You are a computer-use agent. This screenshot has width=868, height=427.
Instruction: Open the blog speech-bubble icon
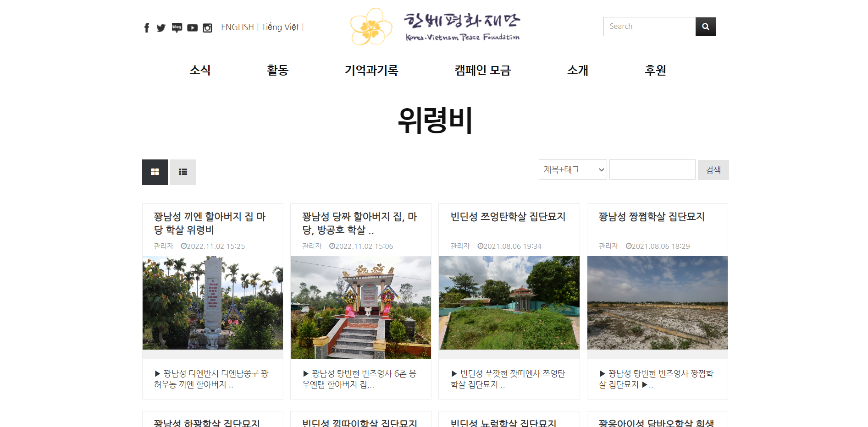177,28
